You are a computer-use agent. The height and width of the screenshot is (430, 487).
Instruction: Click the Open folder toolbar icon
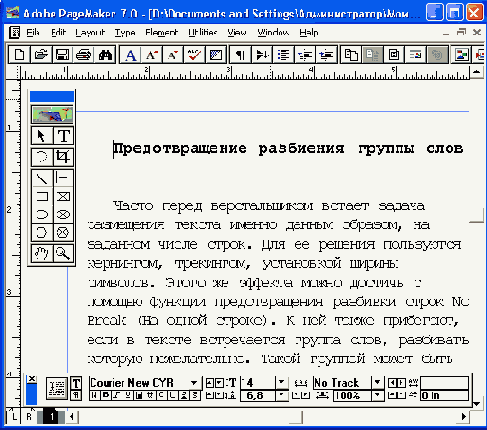[41, 55]
